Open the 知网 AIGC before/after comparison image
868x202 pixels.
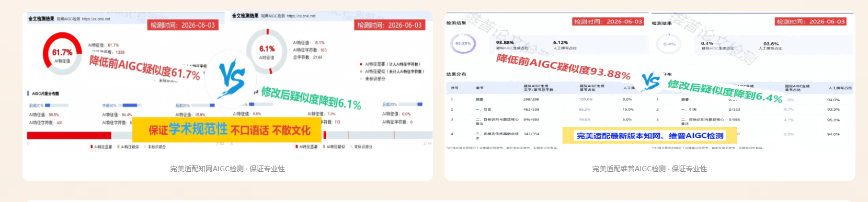coord(227,82)
